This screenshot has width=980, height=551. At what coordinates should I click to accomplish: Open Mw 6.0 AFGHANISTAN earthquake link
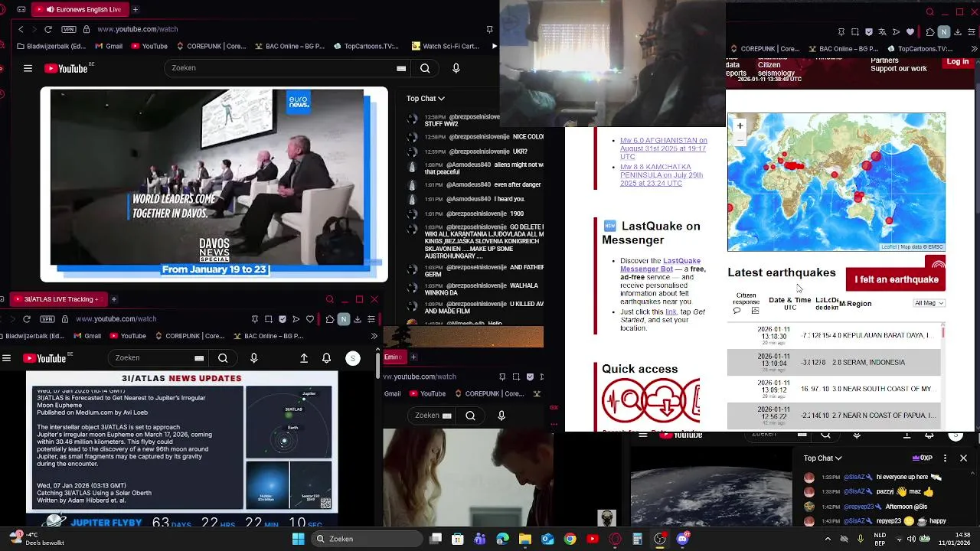pos(663,149)
